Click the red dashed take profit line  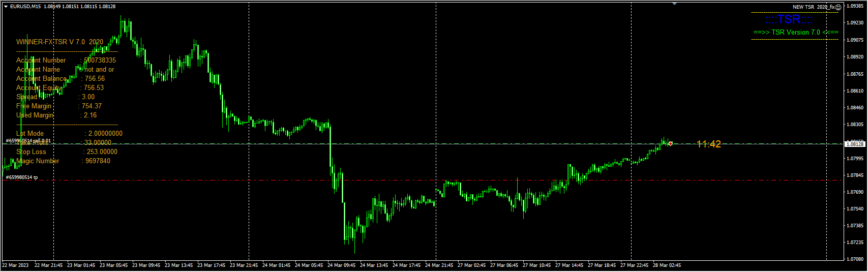click(x=458, y=180)
